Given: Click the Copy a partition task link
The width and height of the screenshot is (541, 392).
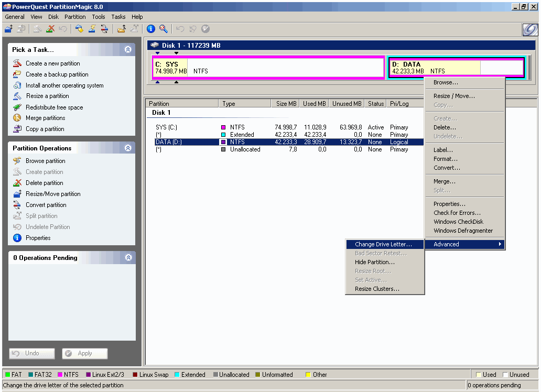Looking at the screenshot, I should (45, 129).
